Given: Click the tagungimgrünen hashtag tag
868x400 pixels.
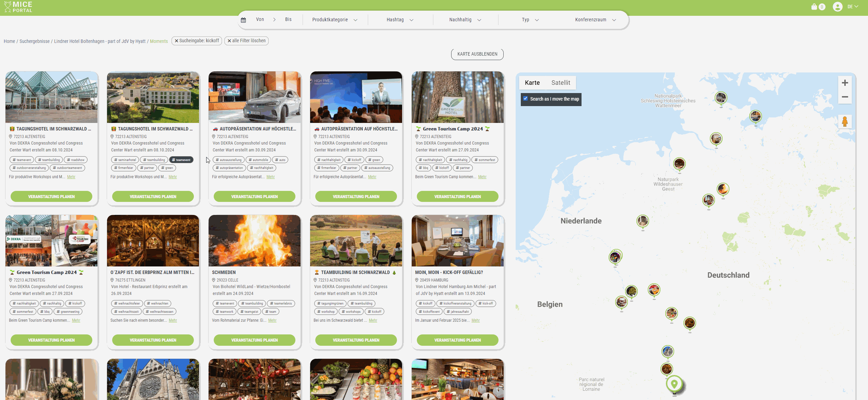Looking at the screenshot, I should 330,304.
